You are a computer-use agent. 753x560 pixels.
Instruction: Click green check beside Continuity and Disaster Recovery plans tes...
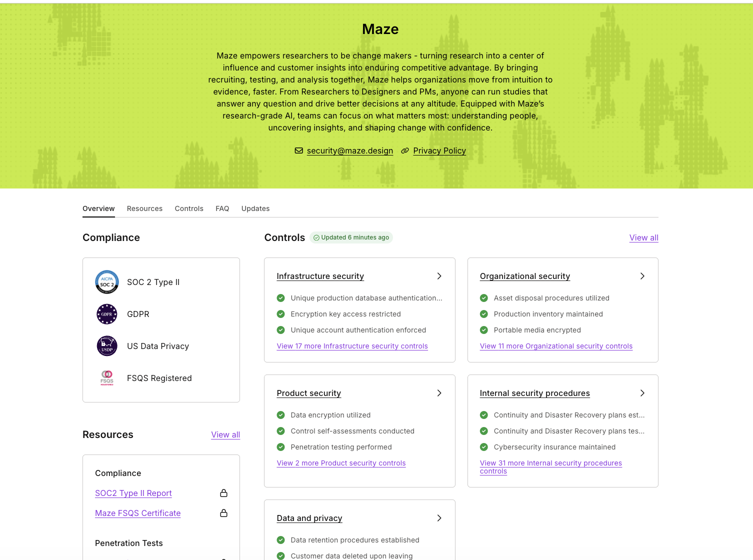coord(484,431)
